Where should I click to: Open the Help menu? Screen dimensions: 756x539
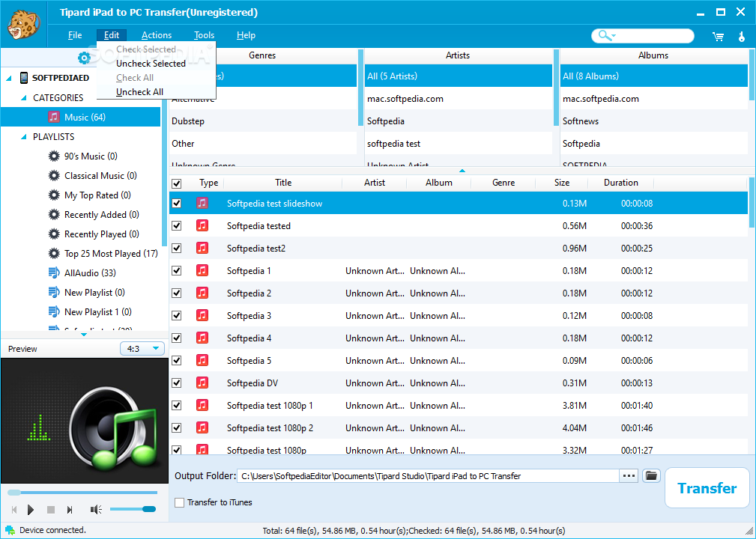246,35
